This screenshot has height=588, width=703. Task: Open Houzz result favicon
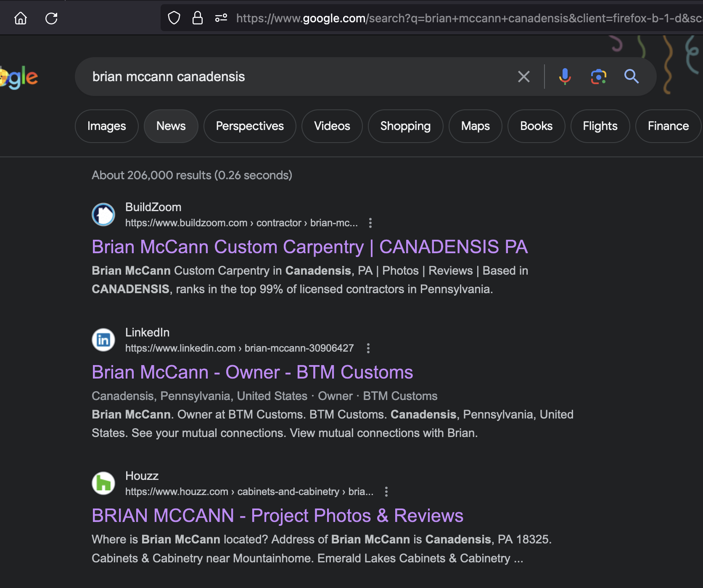(x=103, y=483)
